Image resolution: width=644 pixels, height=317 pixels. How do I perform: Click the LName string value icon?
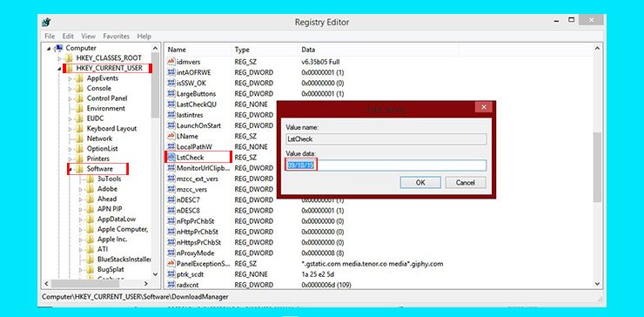(x=171, y=136)
